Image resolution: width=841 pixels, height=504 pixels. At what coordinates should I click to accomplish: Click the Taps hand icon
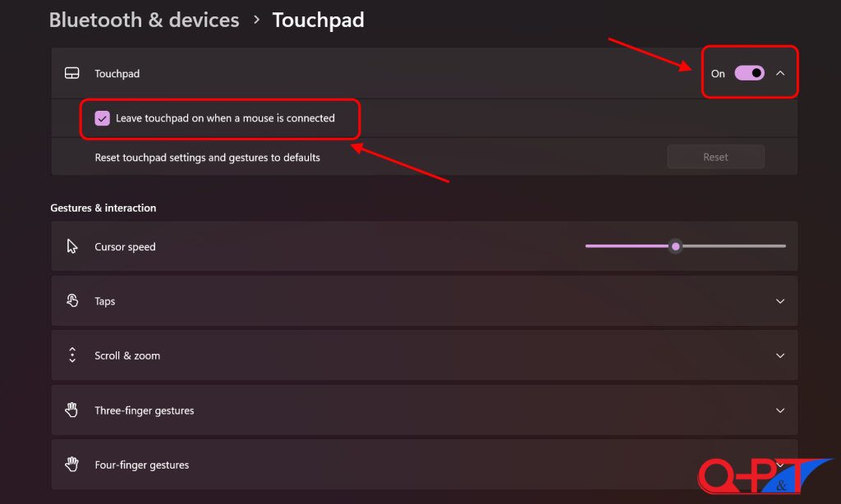tap(72, 301)
